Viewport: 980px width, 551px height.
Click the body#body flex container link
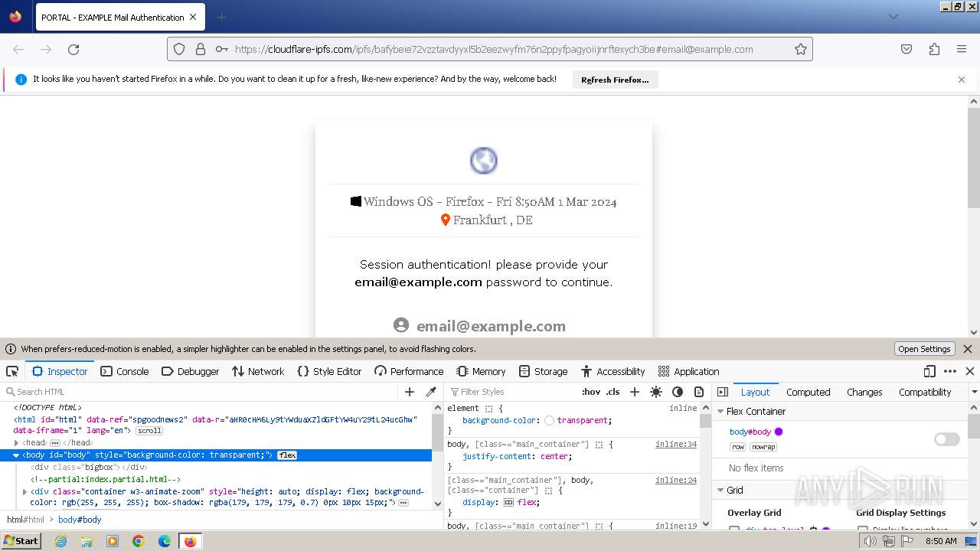click(750, 432)
